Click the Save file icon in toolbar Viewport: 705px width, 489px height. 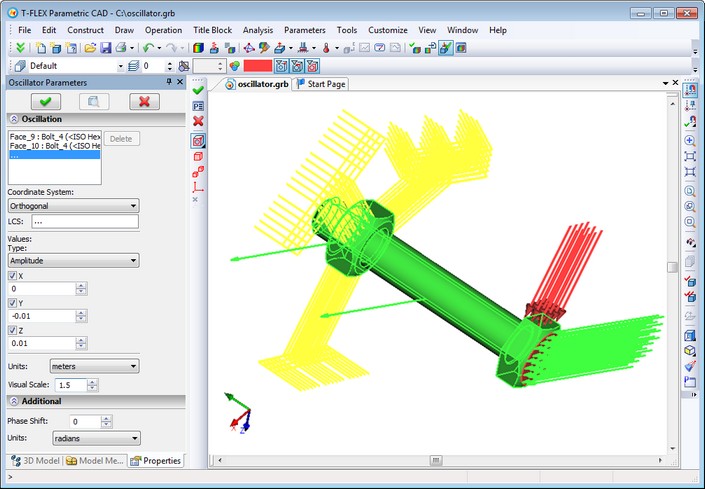coord(104,47)
